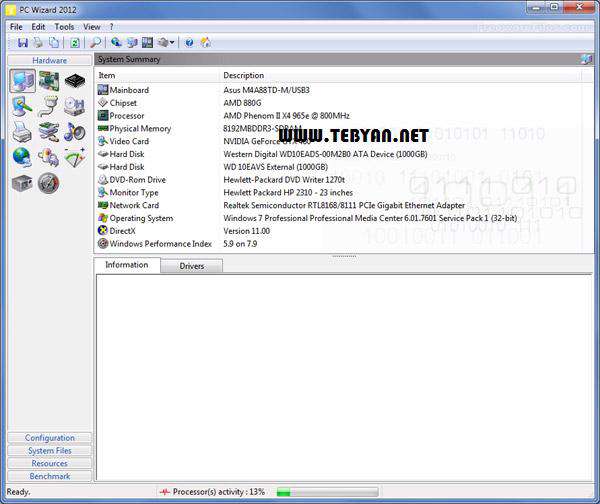Select the Drives disc sidebar icon
This screenshot has height=504, width=600.
click(x=74, y=106)
